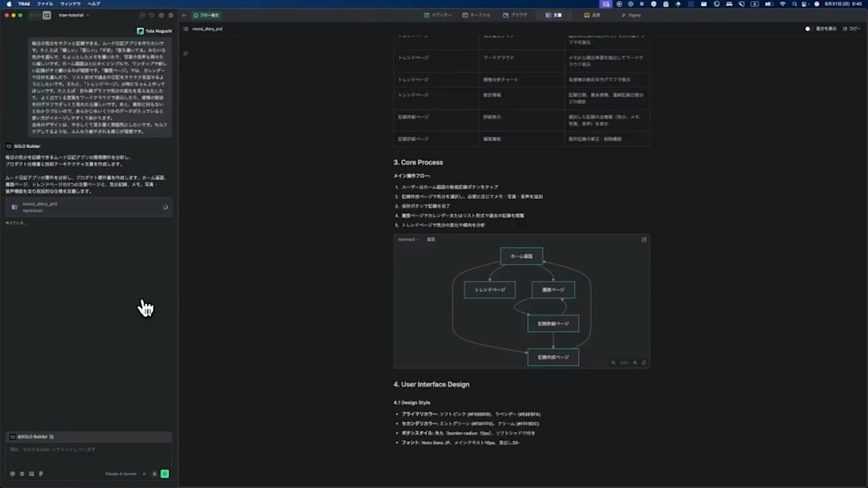Toggle the 差分を表示 switch

click(x=808, y=29)
